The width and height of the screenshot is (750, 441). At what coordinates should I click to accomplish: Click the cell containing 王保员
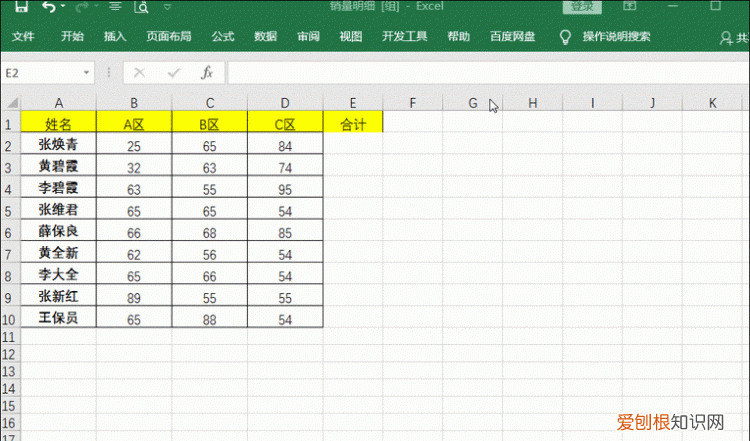click(58, 317)
